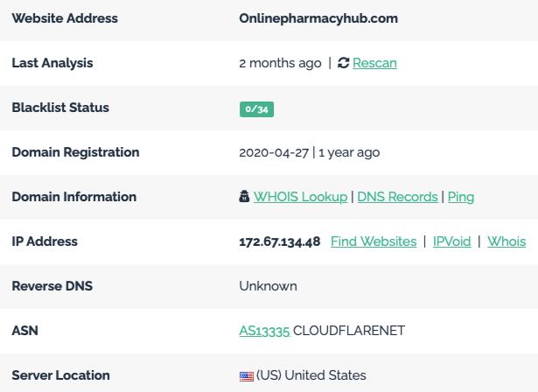Click the '2 months ago' analysis time

point(280,63)
